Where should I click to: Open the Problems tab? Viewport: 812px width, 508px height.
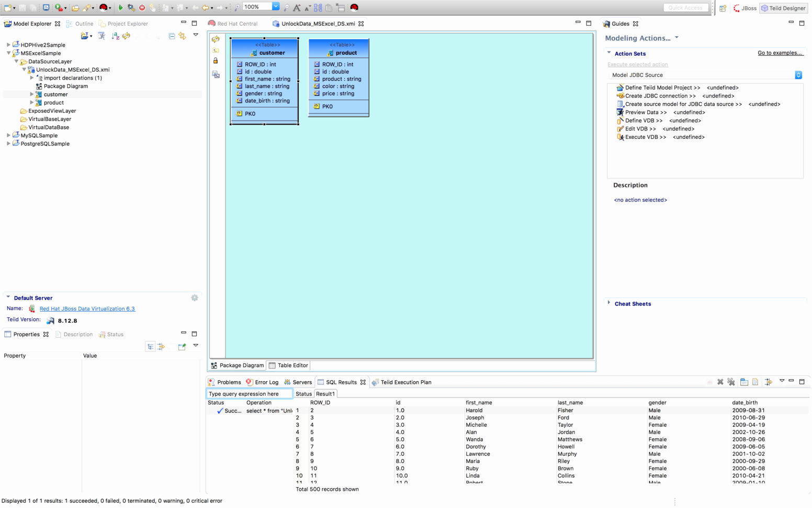(x=224, y=382)
